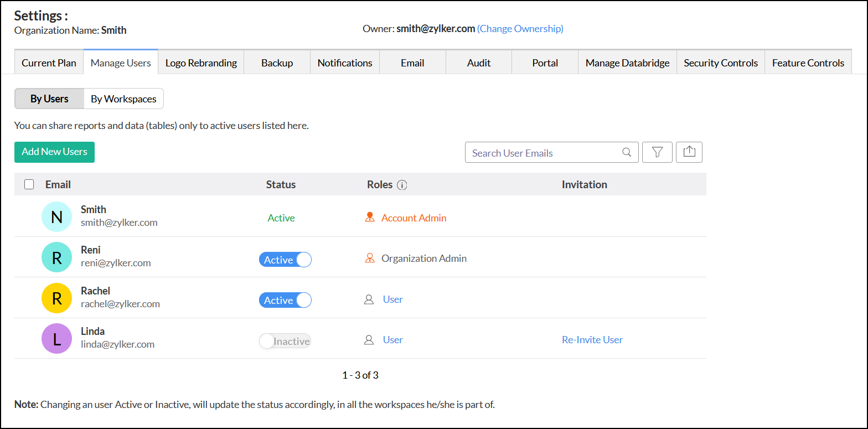This screenshot has height=429, width=868.
Task: Open Rachel's User role dropdown
Action: pyautogui.click(x=392, y=299)
